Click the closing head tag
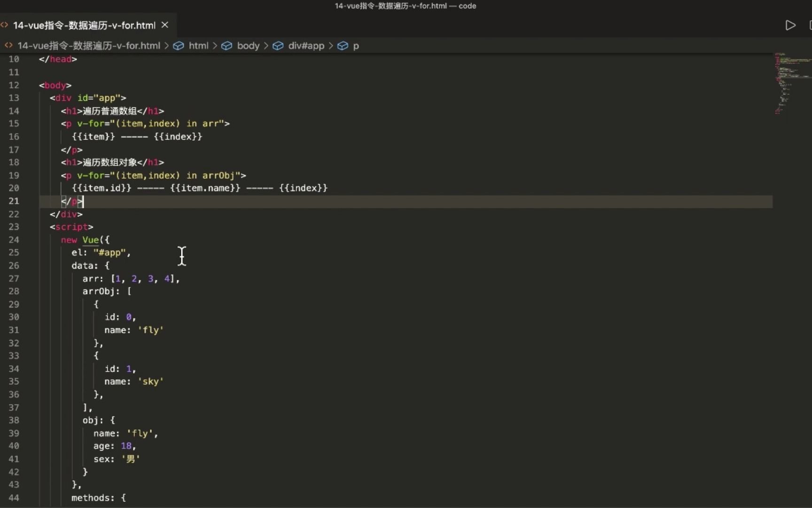The image size is (812, 508). click(58, 59)
